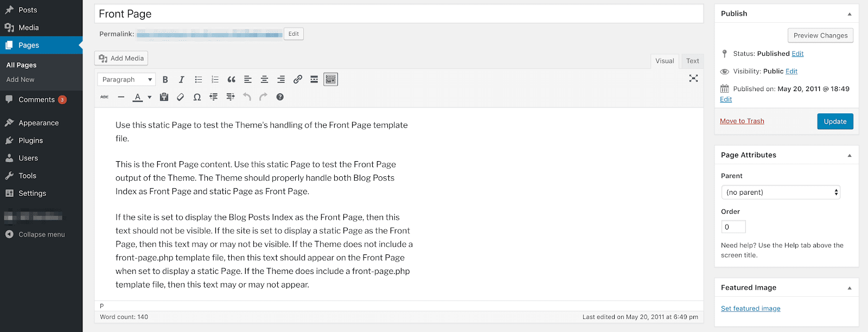Image resolution: width=868 pixels, height=332 pixels.
Task: Insert a numbered list
Action: coord(215,79)
